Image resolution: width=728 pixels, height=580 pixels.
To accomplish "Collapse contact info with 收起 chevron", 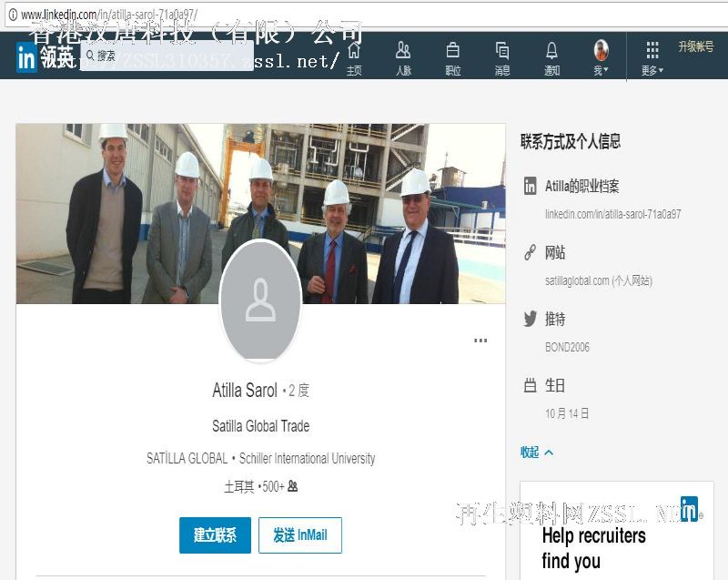I will 537,453.
